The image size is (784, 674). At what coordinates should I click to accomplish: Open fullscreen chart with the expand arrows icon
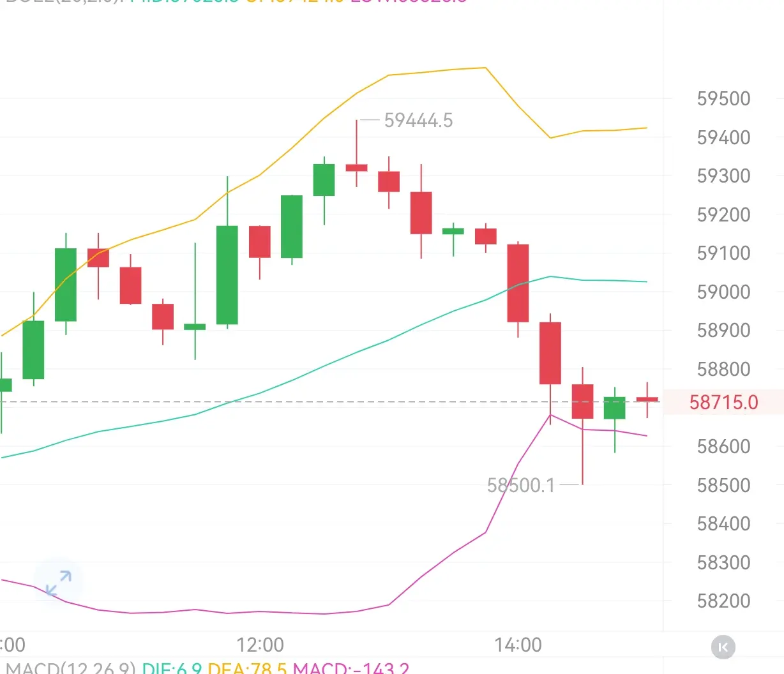coord(58,583)
